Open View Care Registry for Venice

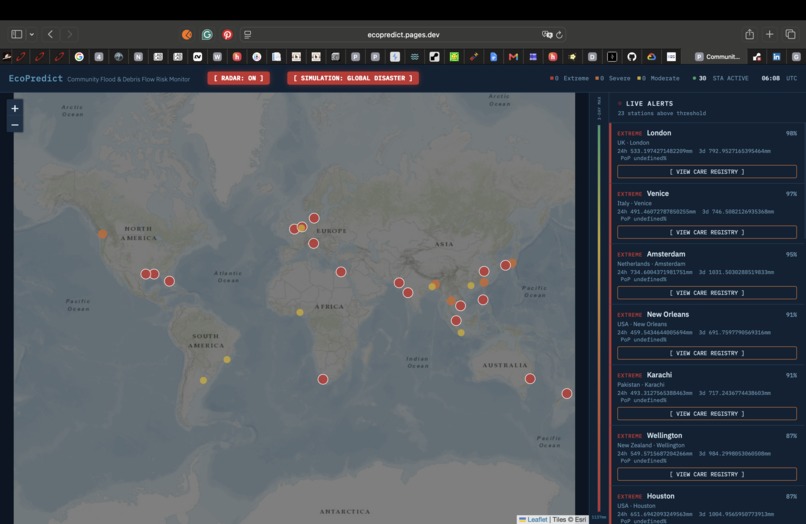click(x=707, y=232)
